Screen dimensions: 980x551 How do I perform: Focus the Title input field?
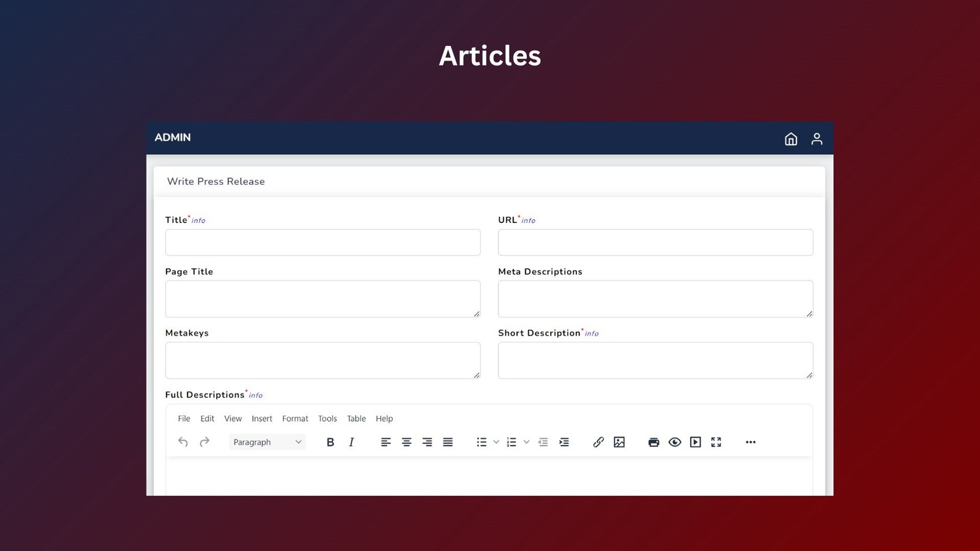323,242
